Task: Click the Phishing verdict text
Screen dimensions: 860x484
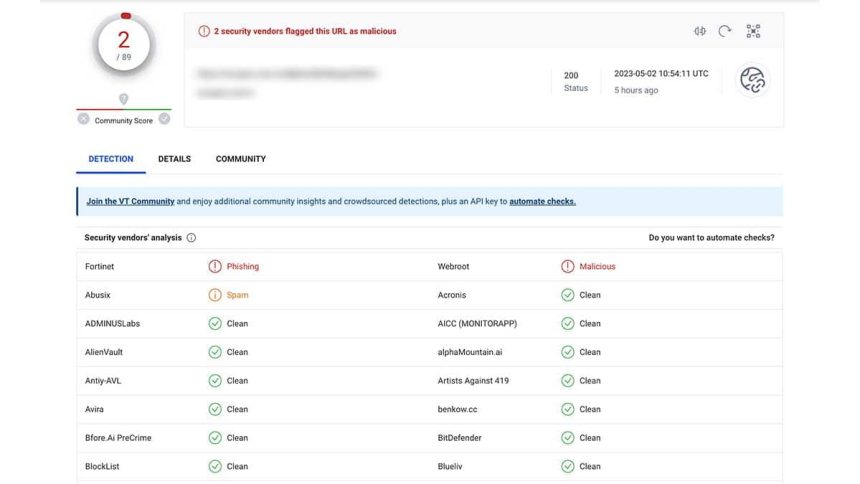Action: (242, 266)
